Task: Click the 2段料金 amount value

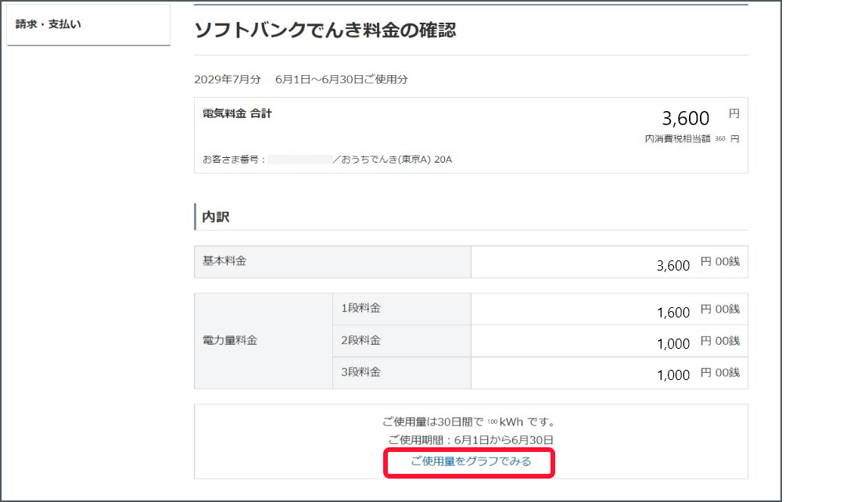Action: [673, 343]
